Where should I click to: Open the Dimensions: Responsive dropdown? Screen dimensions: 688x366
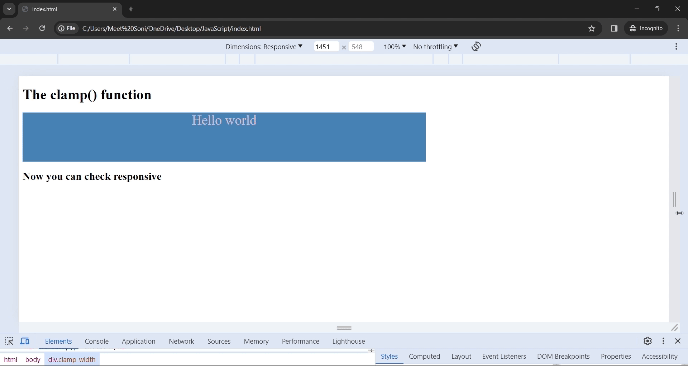(x=264, y=46)
